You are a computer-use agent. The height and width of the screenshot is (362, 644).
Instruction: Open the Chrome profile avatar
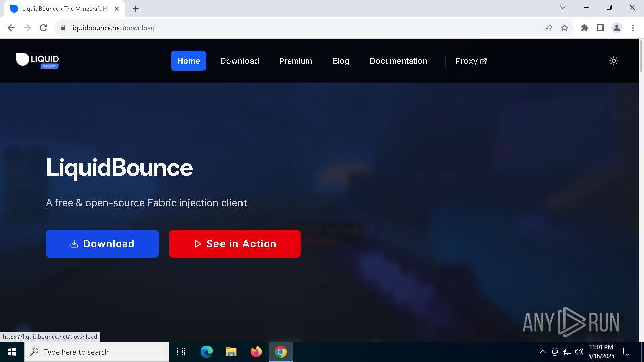tap(617, 28)
